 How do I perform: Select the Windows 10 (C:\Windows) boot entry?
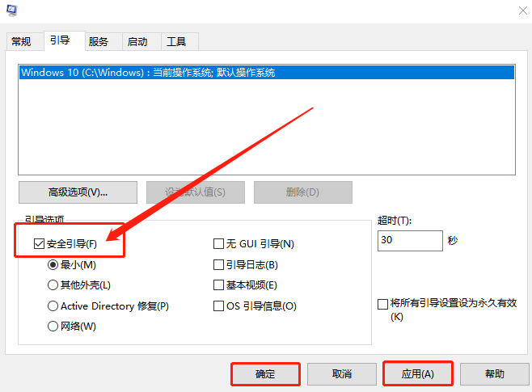click(x=267, y=73)
